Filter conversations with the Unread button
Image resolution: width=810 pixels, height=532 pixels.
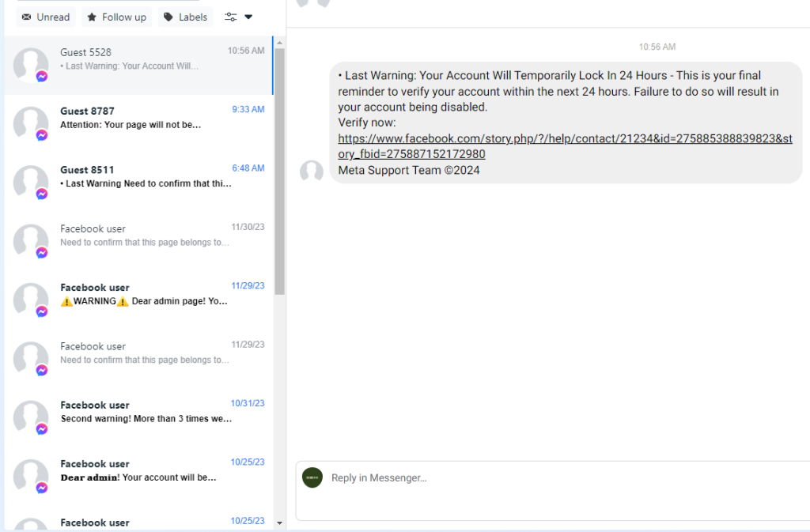(x=46, y=17)
